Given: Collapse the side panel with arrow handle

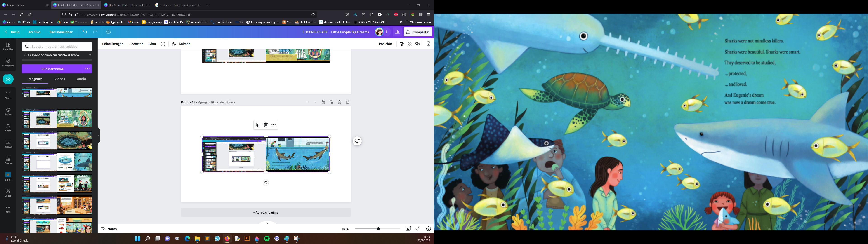Looking at the screenshot, I should pos(99,136).
